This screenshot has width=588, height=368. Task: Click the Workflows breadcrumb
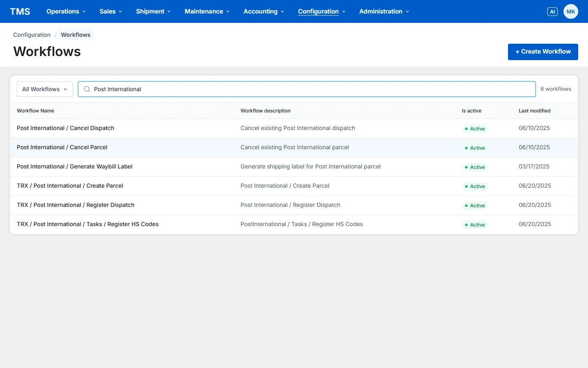click(76, 35)
